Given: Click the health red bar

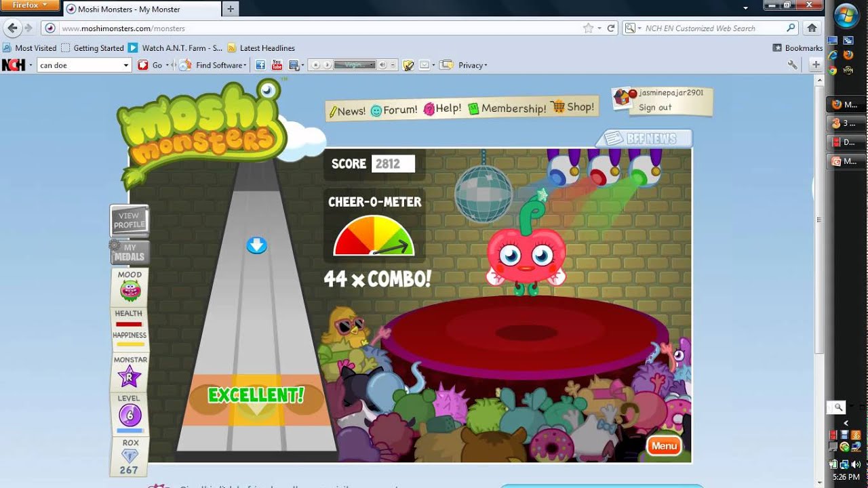Looking at the screenshot, I should 129,324.
